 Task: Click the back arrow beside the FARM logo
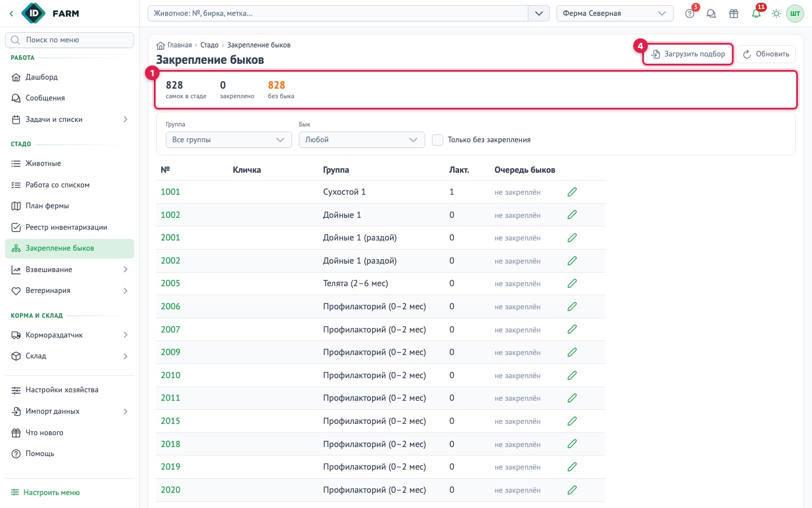[x=11, y=14]
